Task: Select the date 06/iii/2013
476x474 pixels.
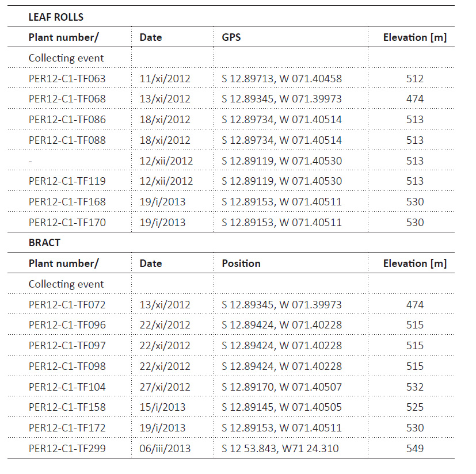Action: click(x=165, y=449)
